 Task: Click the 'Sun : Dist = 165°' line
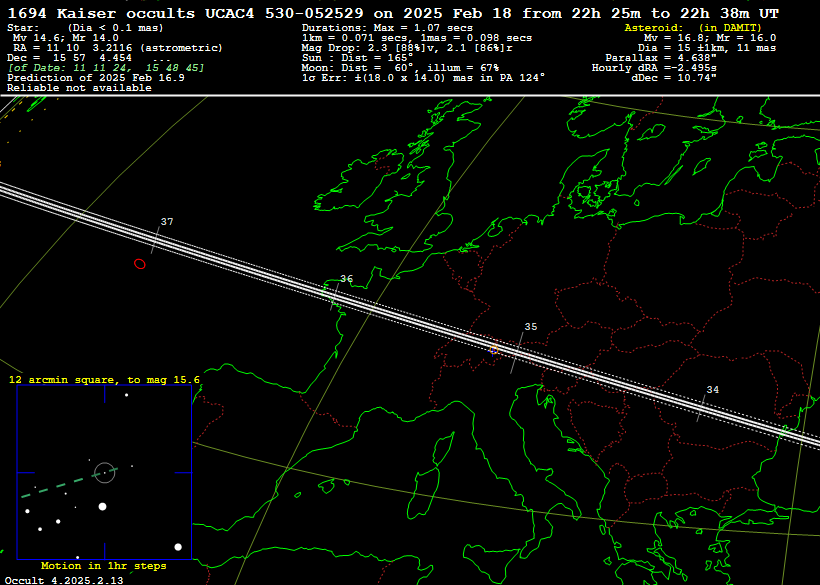[x=357, y=58]
